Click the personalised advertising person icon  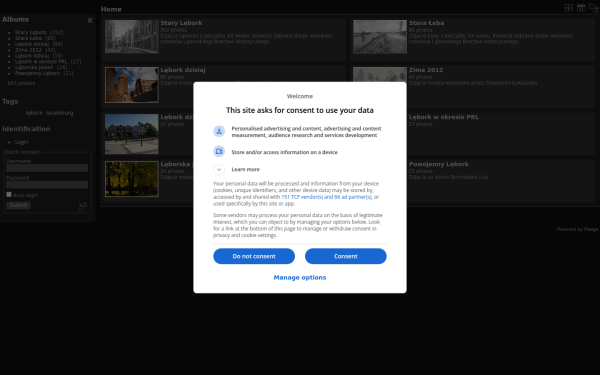click(x=219, y=131)
